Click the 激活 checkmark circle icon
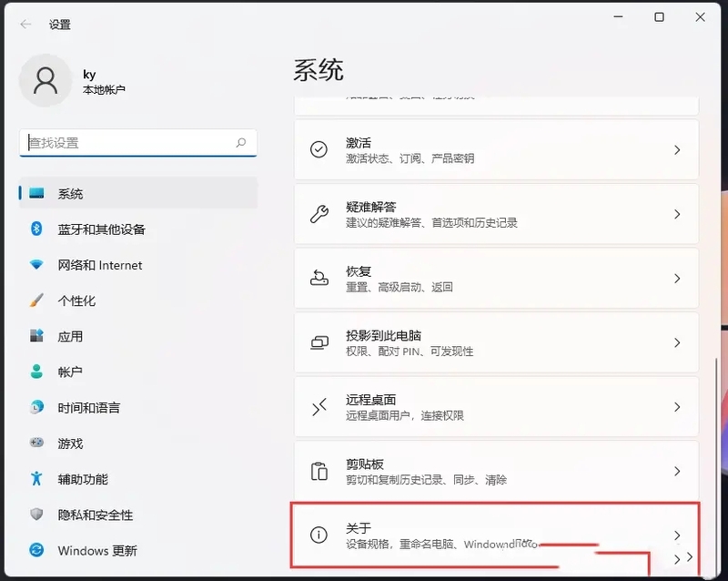 pos(318,149)
